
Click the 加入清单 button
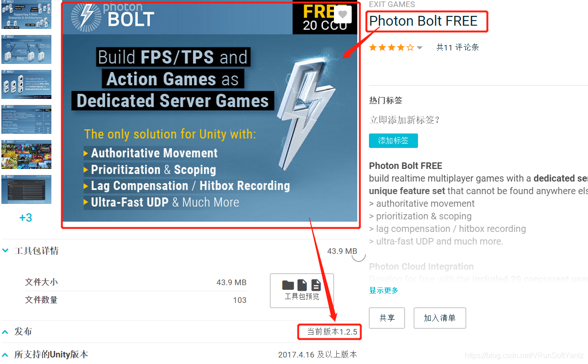tap(439, 318)
